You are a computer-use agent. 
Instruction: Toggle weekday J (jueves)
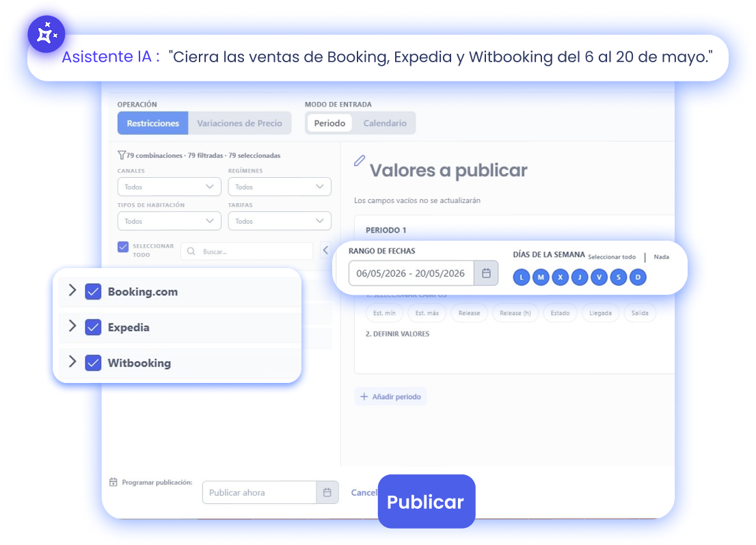point(580,278)
